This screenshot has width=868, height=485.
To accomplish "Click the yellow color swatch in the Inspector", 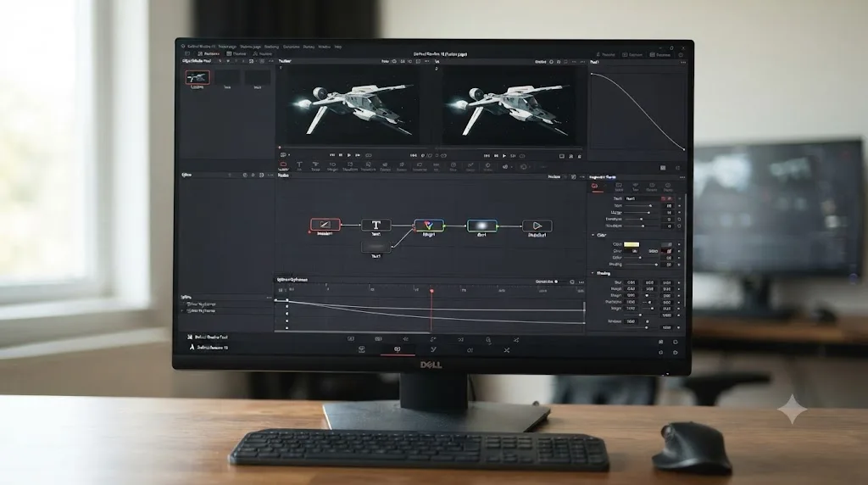I will pos(631,244).
